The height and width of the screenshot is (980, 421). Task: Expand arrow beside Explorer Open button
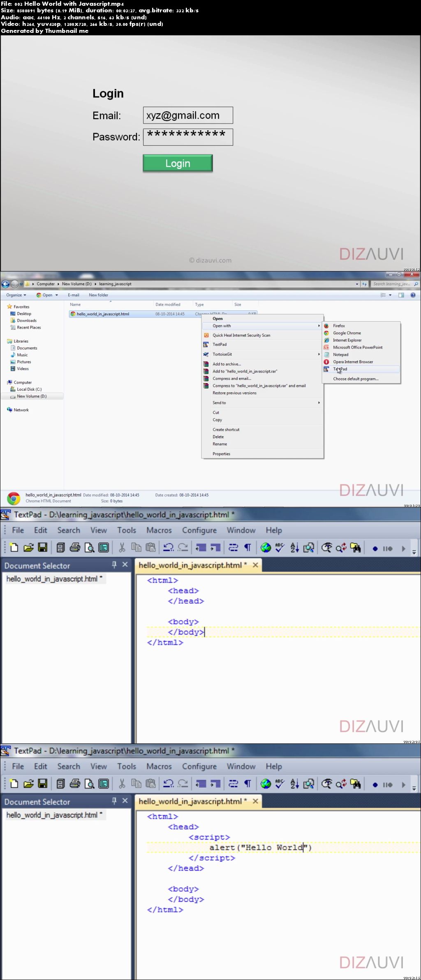(57, 295)
